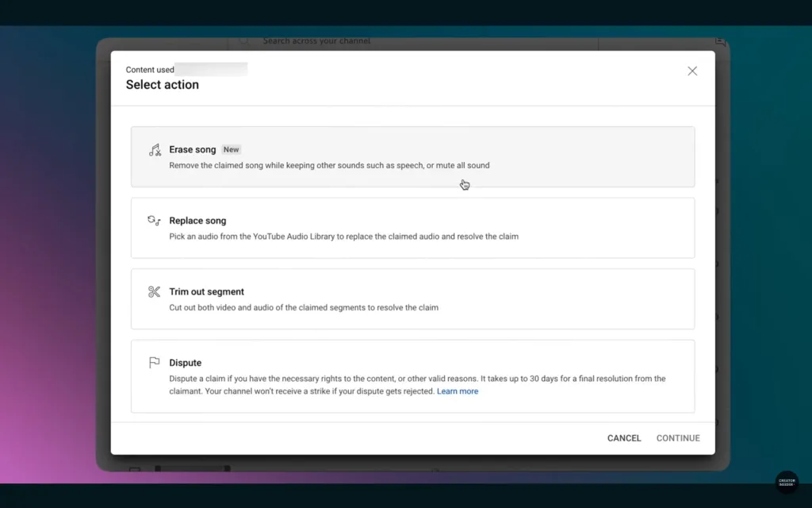Click the Dispute flag icon
This screenshot has width=812, height=508.
[154, 362]
